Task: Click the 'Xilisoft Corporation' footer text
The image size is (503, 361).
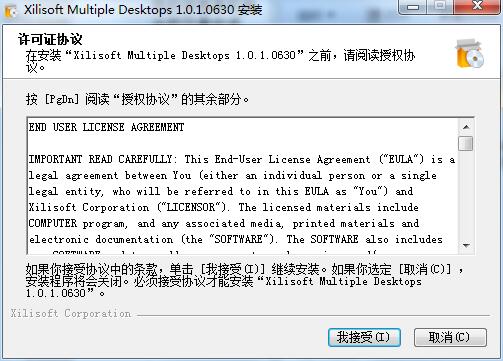Action: coord(71,313)
